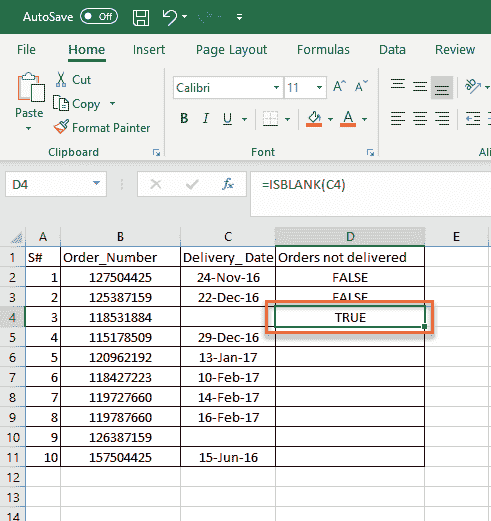Toggle Italic formatting
This screenshot has height=521, width=491.
[x=206, y=118]
